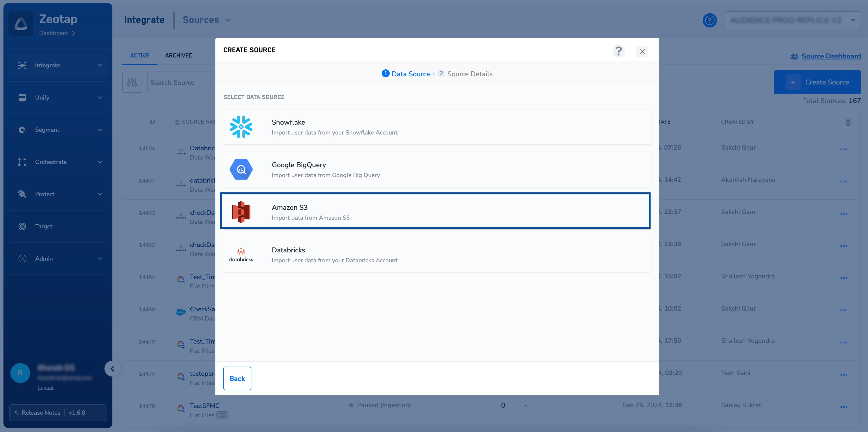This screenshot has height=432, width=868.
Task: Open the table column settings icon
Action: click(x=848, y=122)
